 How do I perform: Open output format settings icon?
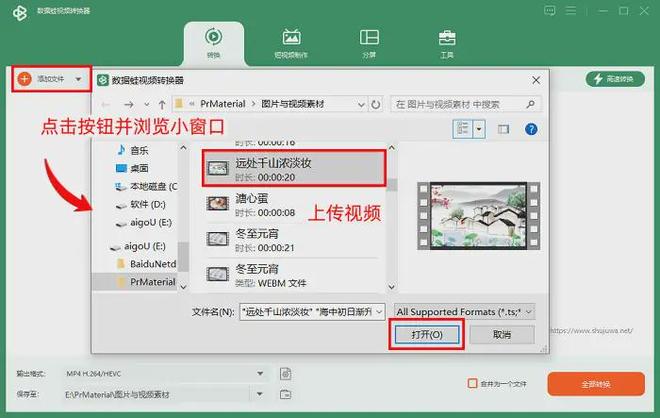click(x=285, y=373)
